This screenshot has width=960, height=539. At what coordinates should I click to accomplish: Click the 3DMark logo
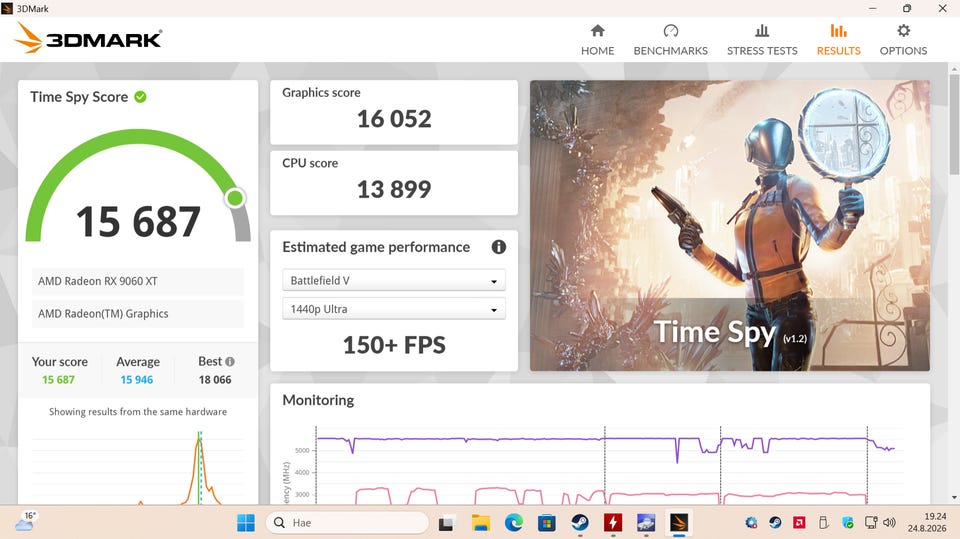click(x=88, y=38)
